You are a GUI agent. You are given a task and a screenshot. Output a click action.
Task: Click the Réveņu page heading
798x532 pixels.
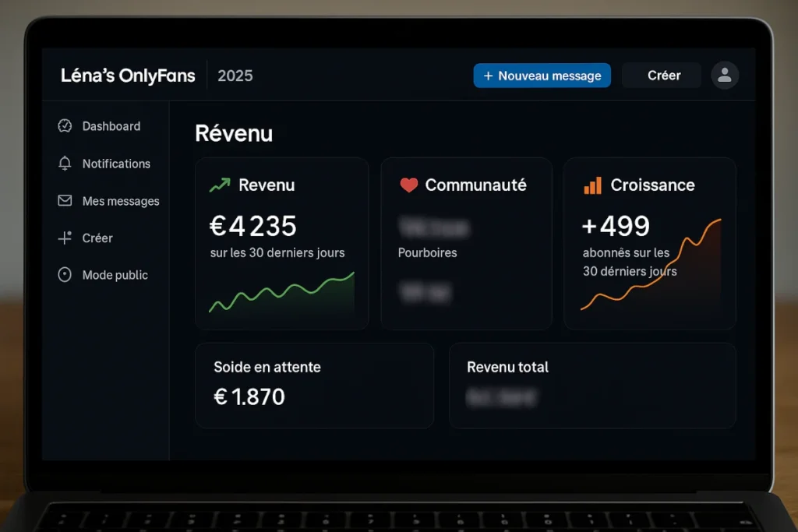coord(234,134)
